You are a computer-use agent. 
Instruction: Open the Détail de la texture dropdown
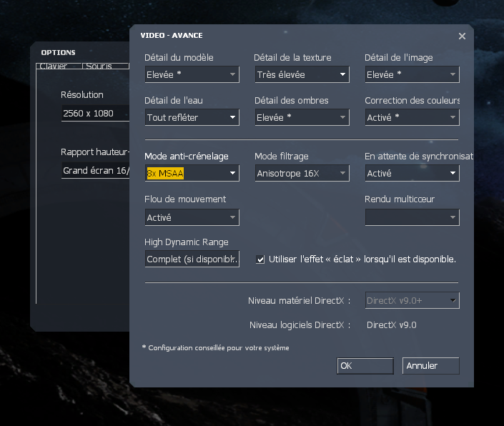[302, 74]
